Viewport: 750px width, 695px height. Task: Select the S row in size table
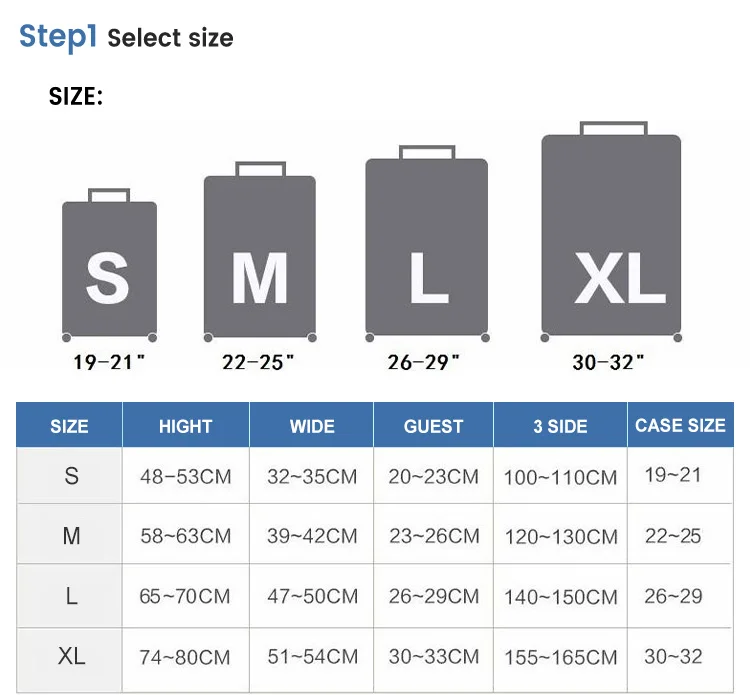pos(71,476)
